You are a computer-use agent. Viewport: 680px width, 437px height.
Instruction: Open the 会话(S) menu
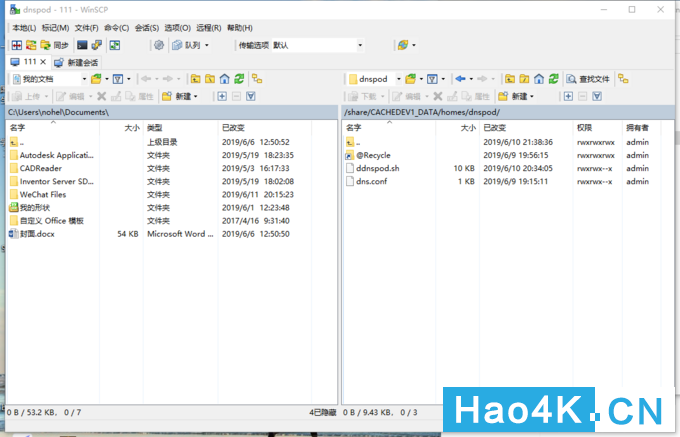point(147,28)
